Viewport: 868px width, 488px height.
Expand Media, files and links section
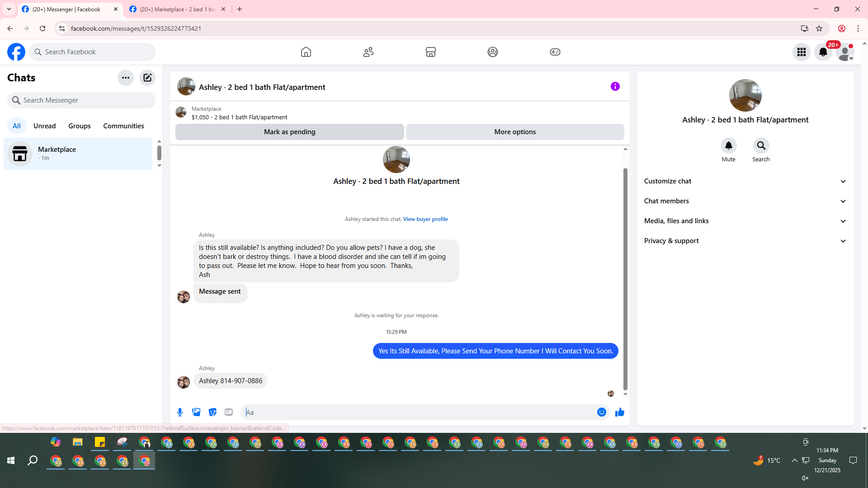click(745, 221)
